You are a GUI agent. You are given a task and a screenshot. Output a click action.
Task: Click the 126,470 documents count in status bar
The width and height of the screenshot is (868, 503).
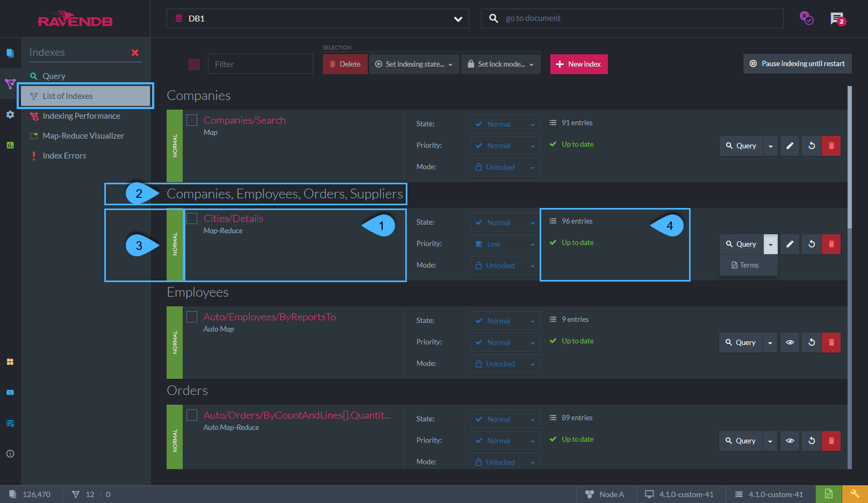point(30,494)
